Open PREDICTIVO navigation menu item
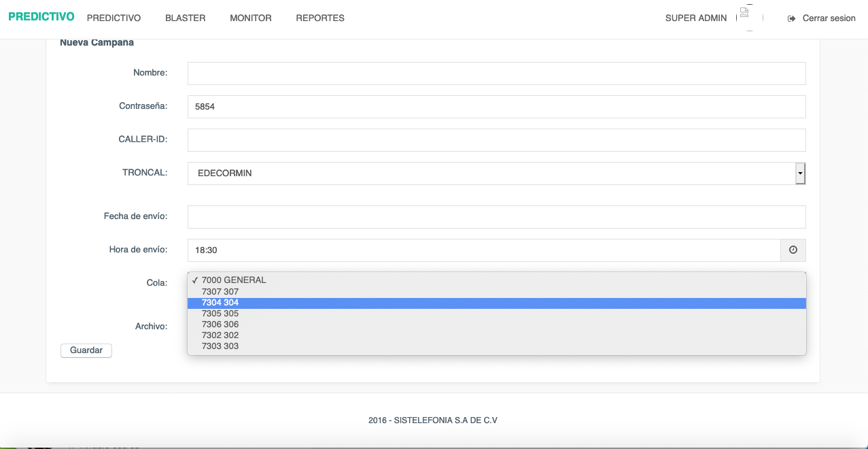 (x=114, y=18)
